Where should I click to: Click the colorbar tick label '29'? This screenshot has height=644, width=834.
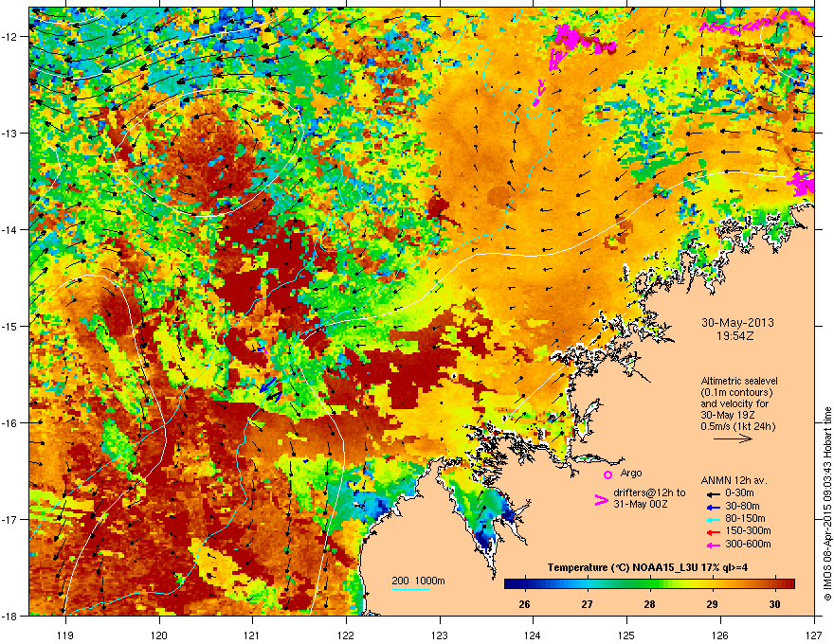(712, 604)
